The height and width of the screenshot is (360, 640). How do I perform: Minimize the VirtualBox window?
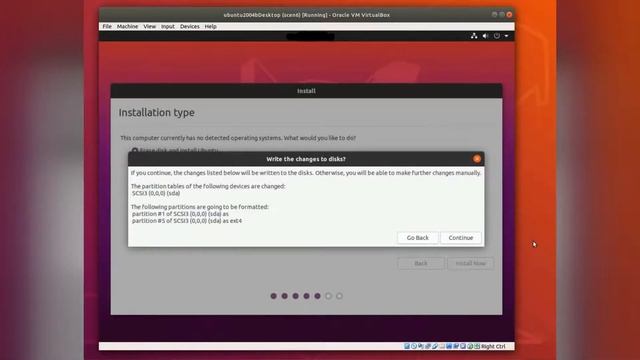click(495, 15)
